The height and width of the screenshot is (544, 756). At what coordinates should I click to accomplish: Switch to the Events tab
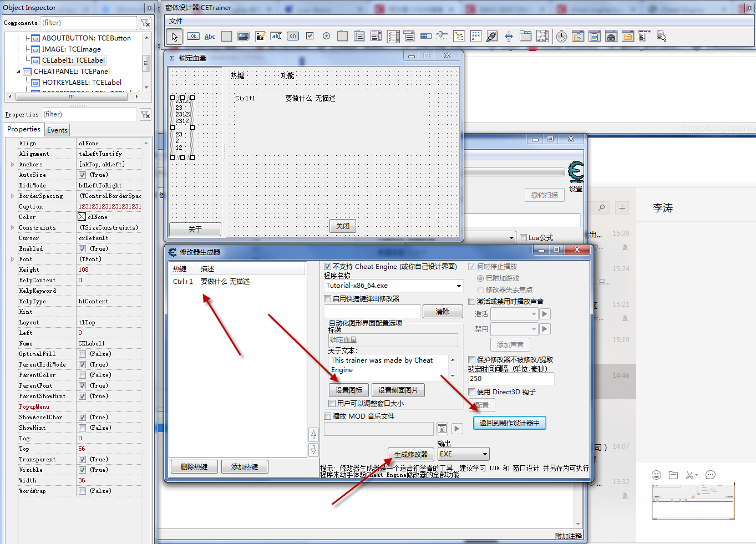tap(57, 130)
